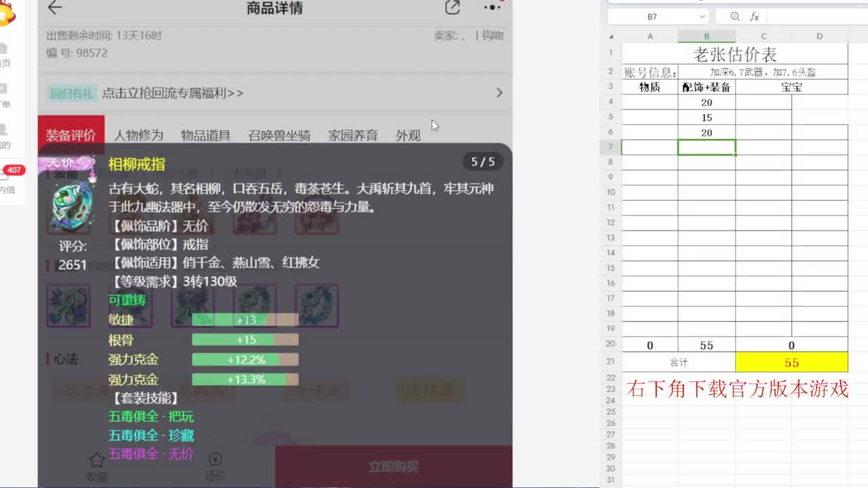Screen dimensions: 868x488
Task: Switch to 装备评价 tab
Action: [71, 135]
